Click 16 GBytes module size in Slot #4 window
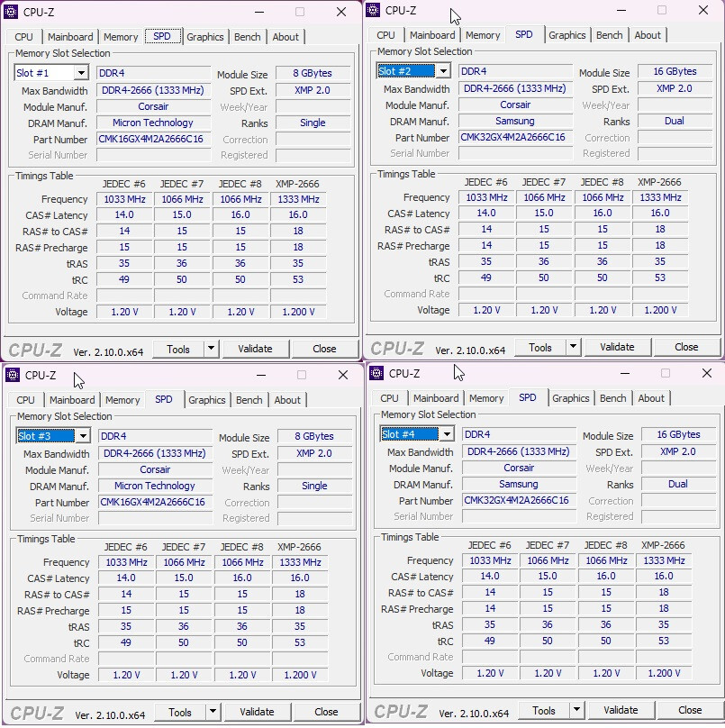Image resolution: width=725 pixels, height=728 pixels. [678, 434]
